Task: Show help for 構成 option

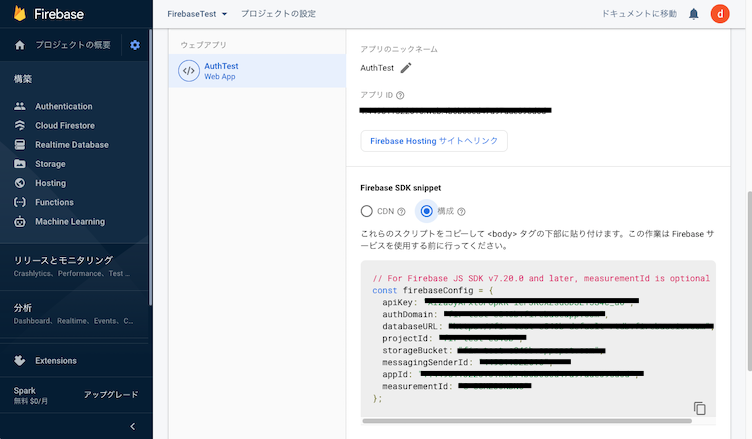Action: [x=461, y=211]
